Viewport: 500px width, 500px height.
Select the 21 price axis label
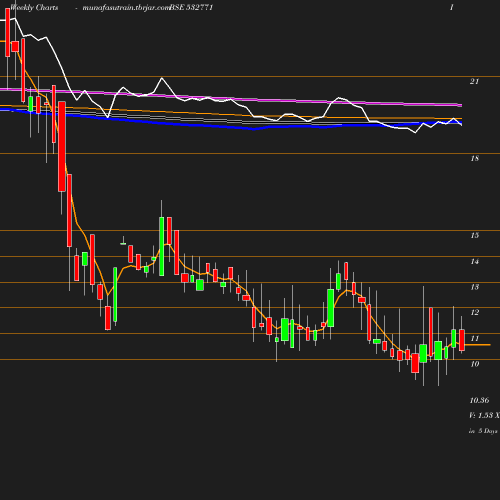coord(474,81)
